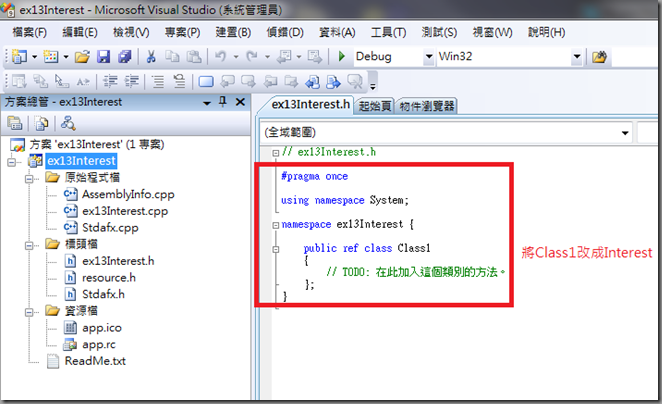Click the Show All Files icon

click(x=41, y=123)
